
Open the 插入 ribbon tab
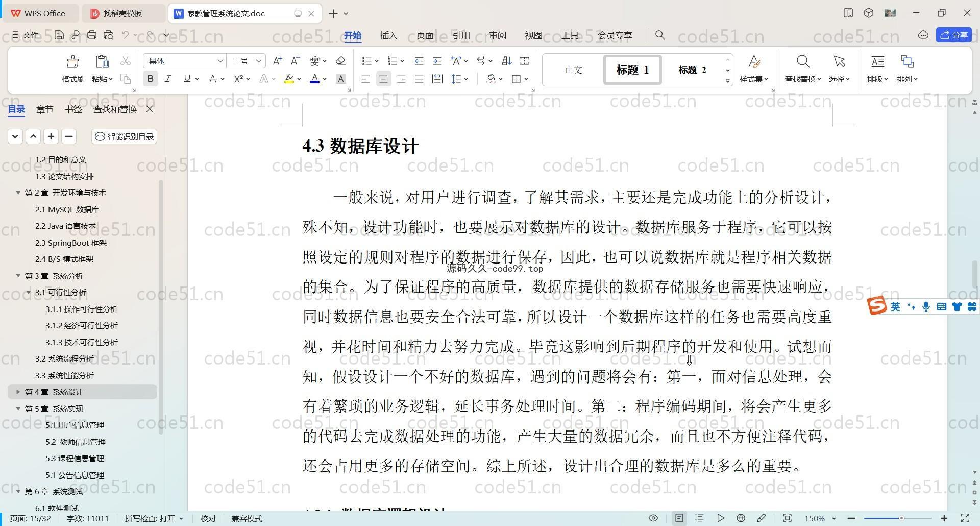pos(388,35)
